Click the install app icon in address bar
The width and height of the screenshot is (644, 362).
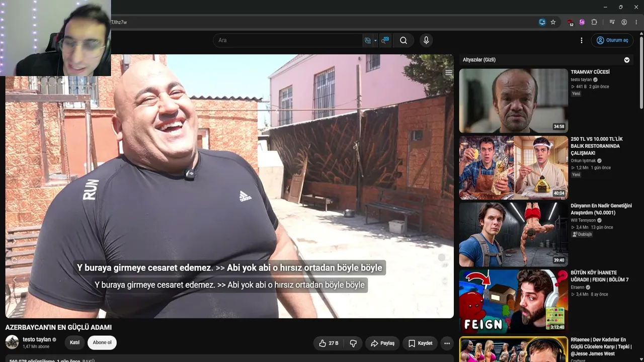pyautogui.click(x=542, y=22)
